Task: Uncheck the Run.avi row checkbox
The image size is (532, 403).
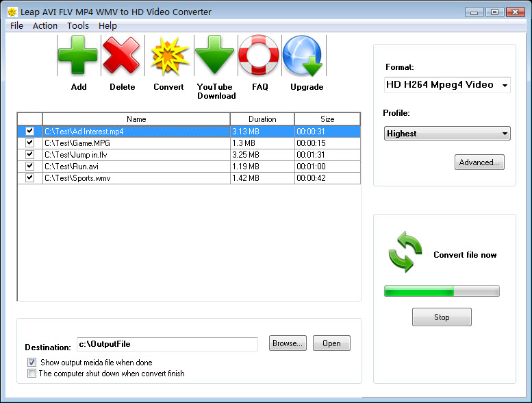Action: (x=30, y=166)
